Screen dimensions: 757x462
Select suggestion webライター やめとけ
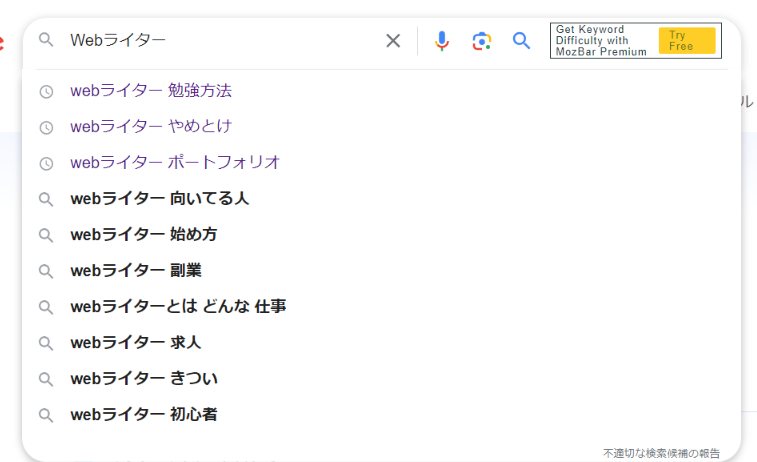[151, 127]
